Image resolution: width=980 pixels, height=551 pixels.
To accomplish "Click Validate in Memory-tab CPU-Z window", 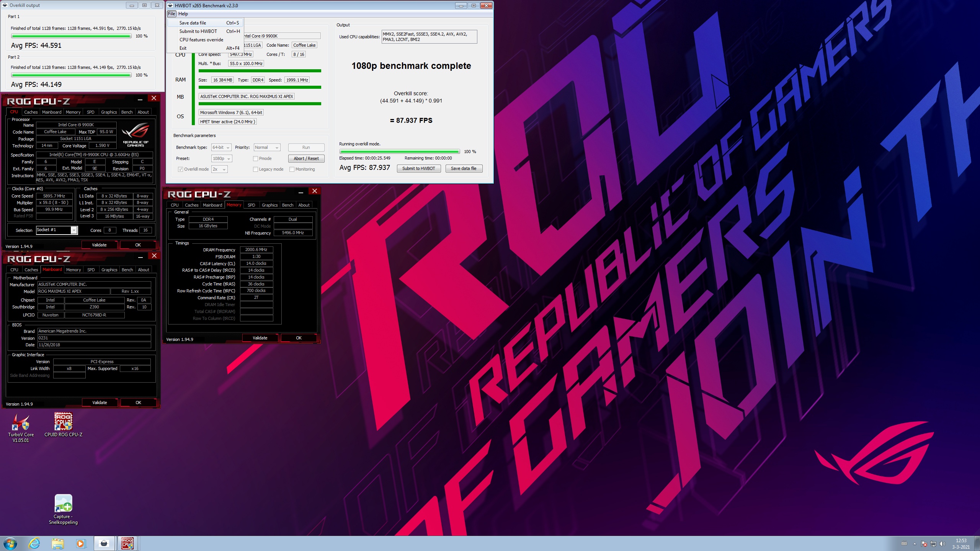I will point(260,338).
